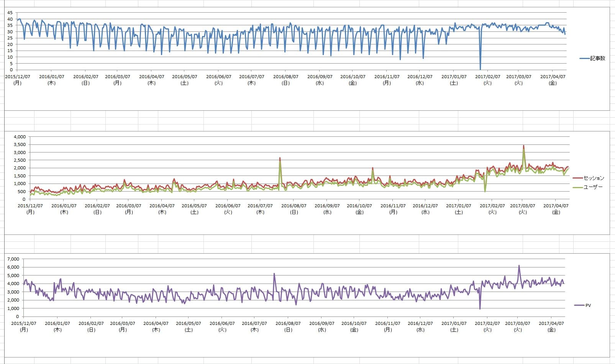
Task: Click the lowest PV dip below 1,000
Action: coord(480,308)
